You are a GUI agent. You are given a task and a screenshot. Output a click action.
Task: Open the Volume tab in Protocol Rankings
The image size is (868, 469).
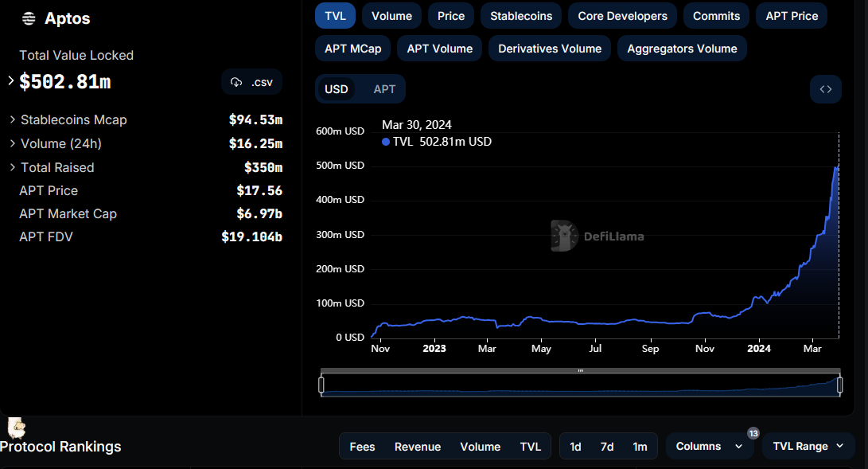[480, 446]
